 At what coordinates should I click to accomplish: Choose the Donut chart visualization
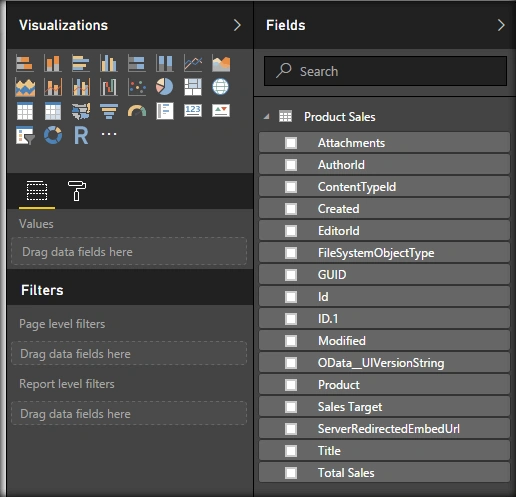[53, 135]
